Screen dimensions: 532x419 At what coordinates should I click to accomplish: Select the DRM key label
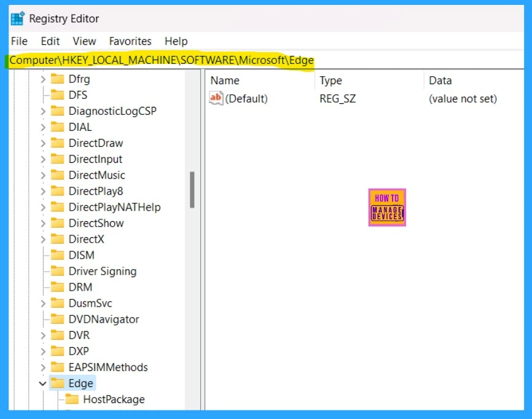pos(80,287)
